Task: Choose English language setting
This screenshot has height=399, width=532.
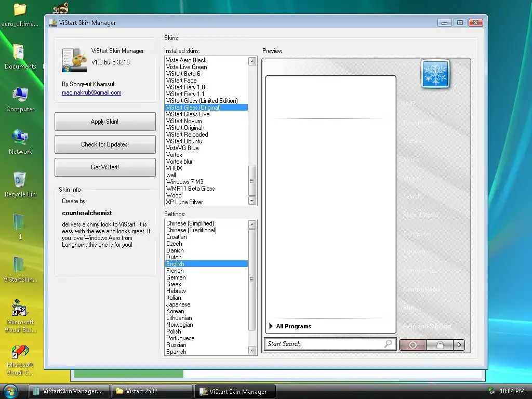Action: click(207, 264)
